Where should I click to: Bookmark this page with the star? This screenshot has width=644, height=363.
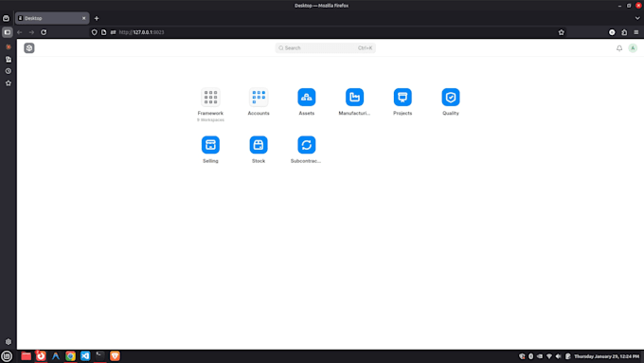click(561, 32)
